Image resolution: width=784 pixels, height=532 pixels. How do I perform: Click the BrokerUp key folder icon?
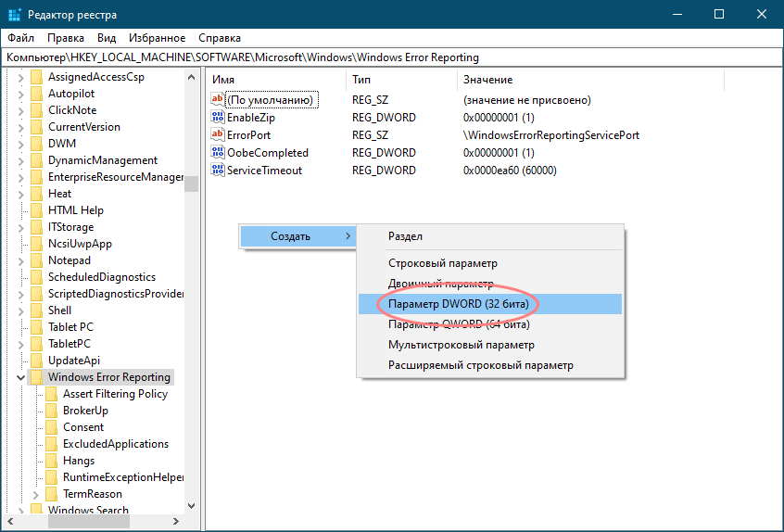(x=51, y=411)
